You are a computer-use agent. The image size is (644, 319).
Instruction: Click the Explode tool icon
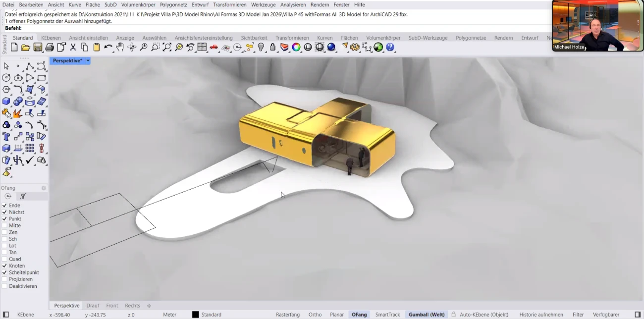pos(18,113)
